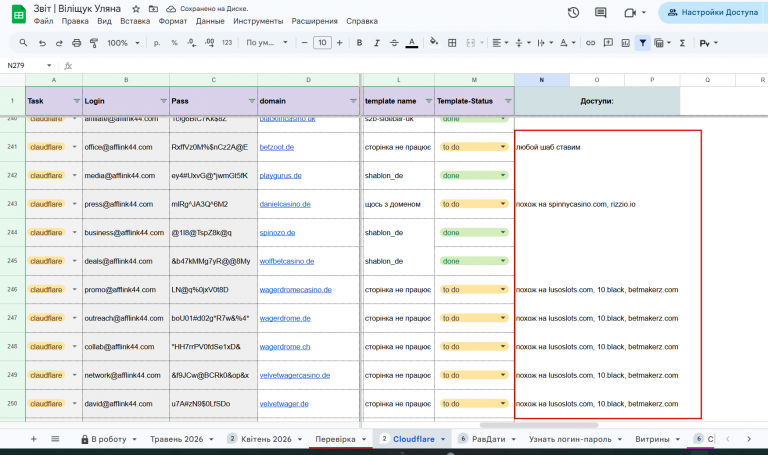Screen dimensions: 768x455
Task: Open the Google Sheets home icon
Action: pyautogui.click(x=19, y=14)
